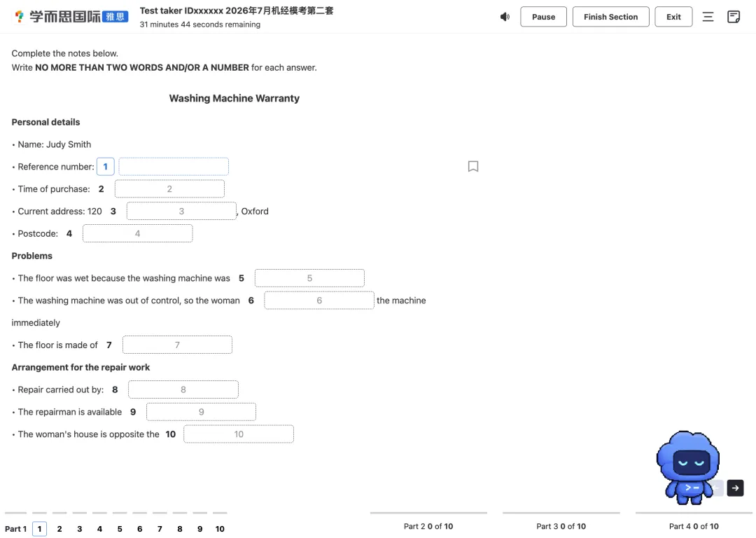Jump to question 7 in bottom navigator
The height and width of the screenshot is (538, 756).
click(160, 529)
